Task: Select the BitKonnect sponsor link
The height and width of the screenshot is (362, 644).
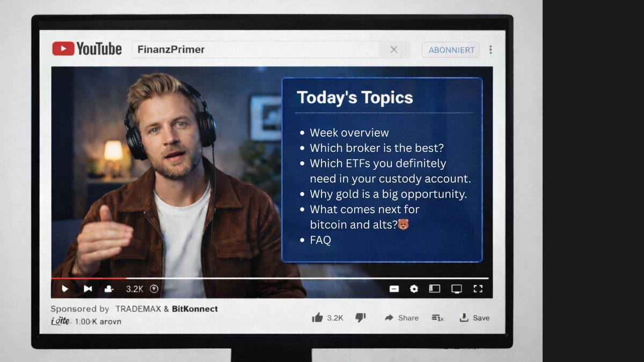Action: pyautogui.click(x=195, y=309)
